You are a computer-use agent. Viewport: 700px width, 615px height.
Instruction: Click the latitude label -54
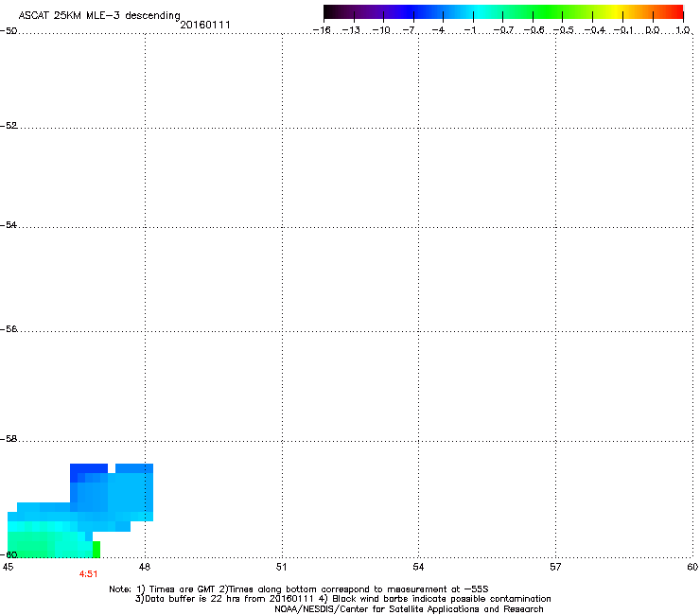[9, 224]
